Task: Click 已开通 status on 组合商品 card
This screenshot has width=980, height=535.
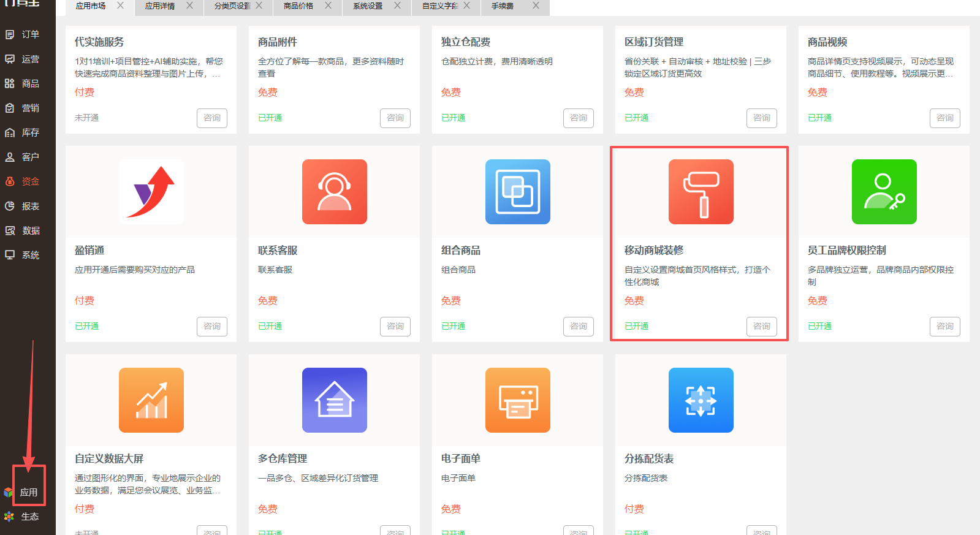Action: click(454, 326)
